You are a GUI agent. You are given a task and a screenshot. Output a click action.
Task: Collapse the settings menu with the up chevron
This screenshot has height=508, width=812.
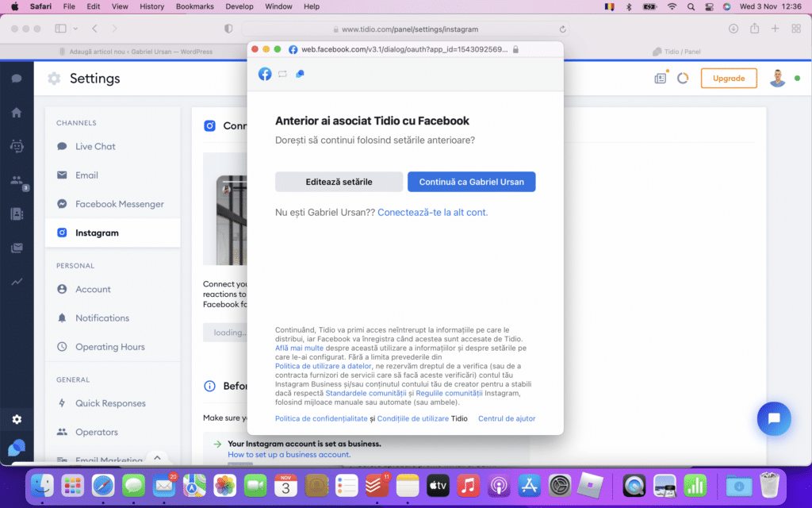pyautogui.click(x=158, y=458)
